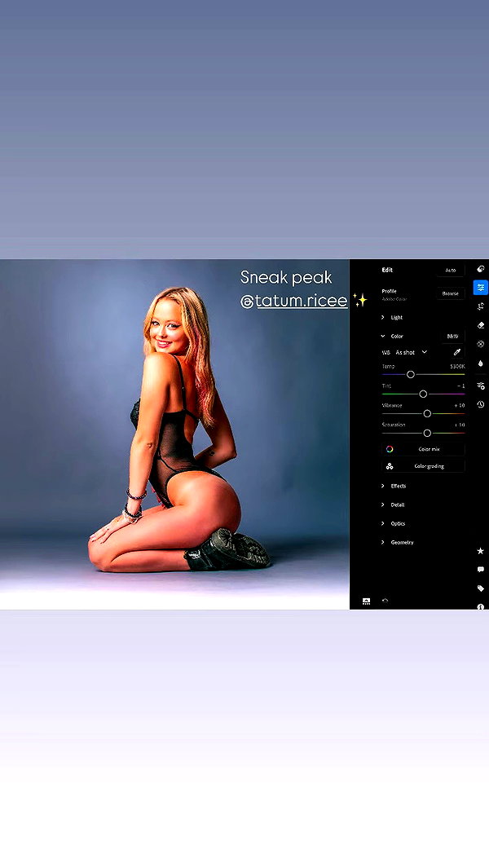Click the Tint value -1

460,386
